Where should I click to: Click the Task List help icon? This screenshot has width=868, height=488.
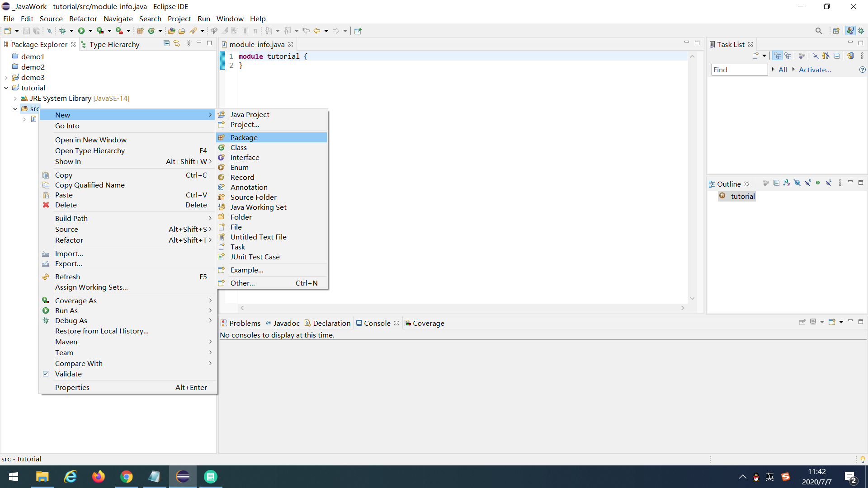(x=862, y=70)
